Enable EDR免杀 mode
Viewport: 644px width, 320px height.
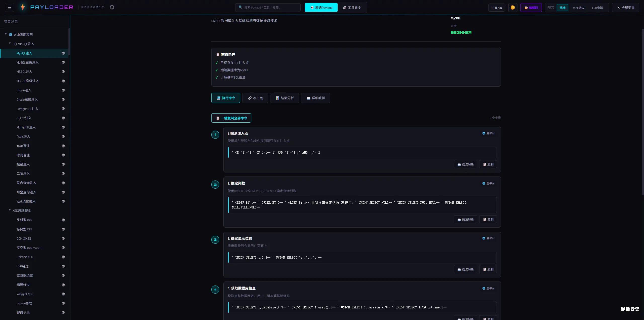[597, 8]
